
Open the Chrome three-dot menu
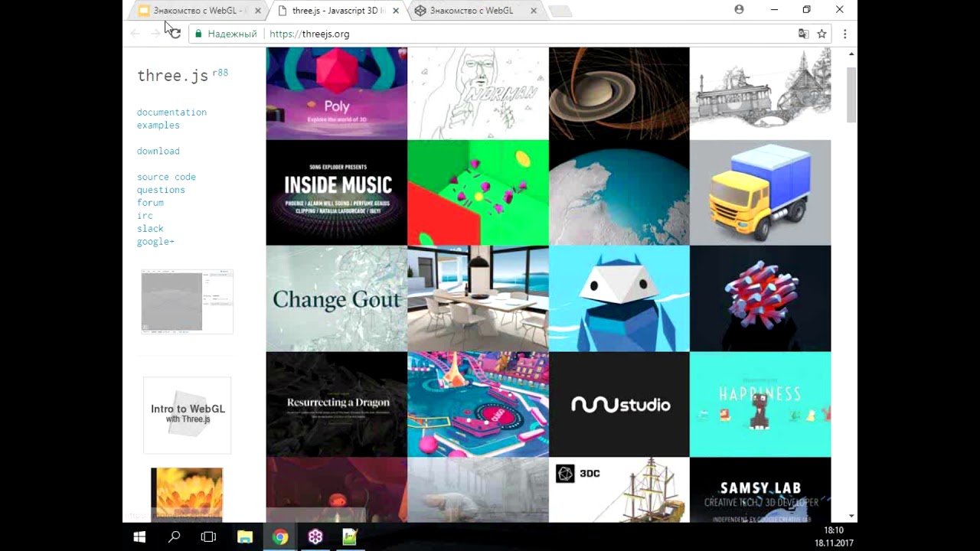(x=844, y=34)
